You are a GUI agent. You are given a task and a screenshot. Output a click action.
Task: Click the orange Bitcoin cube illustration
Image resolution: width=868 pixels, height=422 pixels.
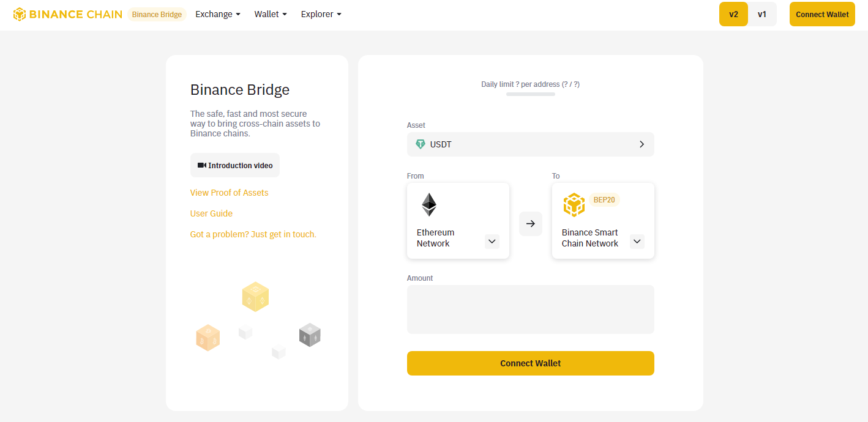(x=208, y=338)
